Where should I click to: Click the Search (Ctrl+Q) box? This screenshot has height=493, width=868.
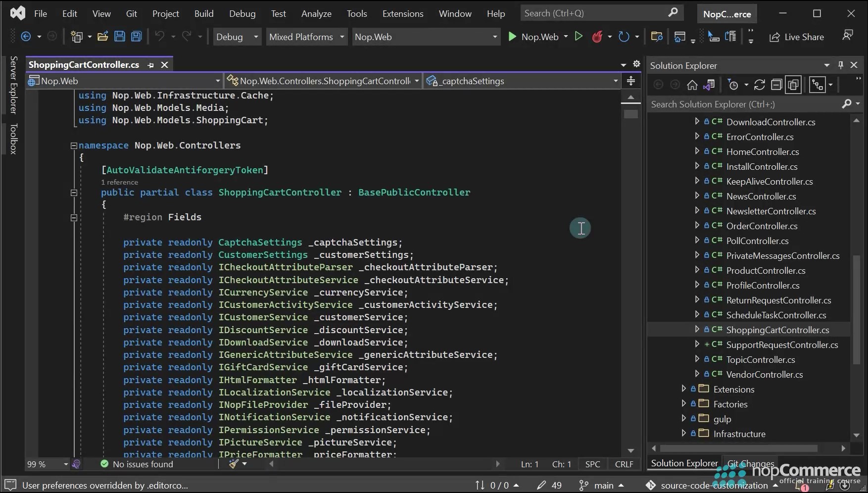pyautogui.click(x=602, y=13)
